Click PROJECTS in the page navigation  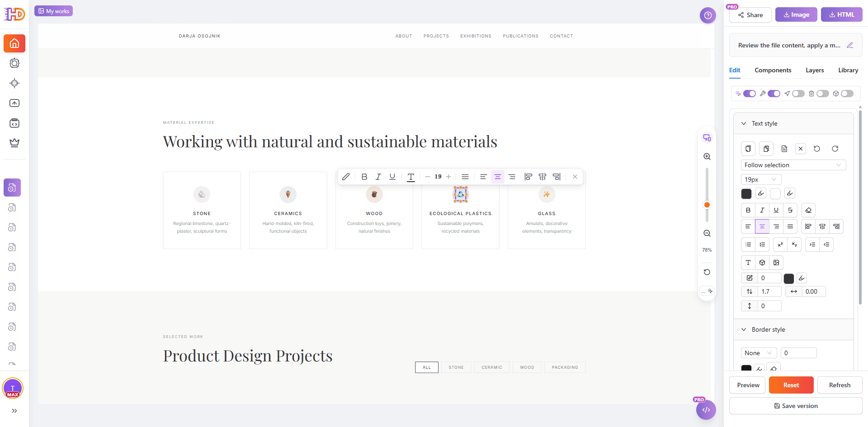pos(436,36)
